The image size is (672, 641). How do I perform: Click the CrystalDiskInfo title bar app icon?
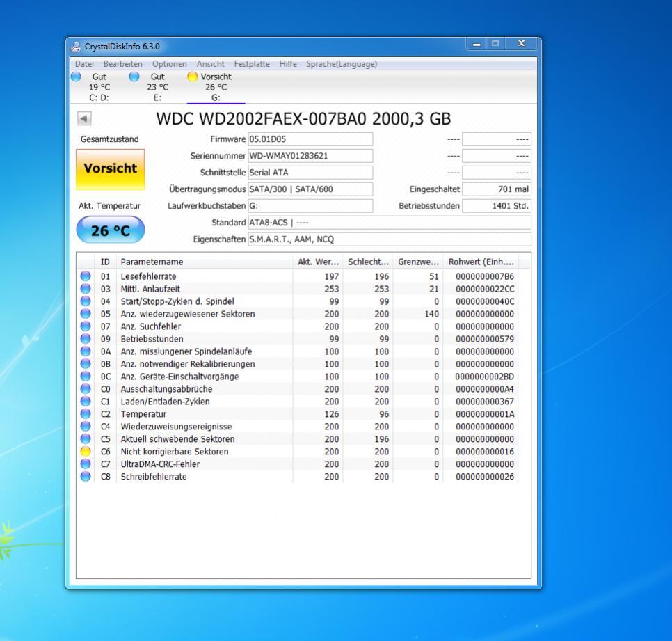point(76,47)
